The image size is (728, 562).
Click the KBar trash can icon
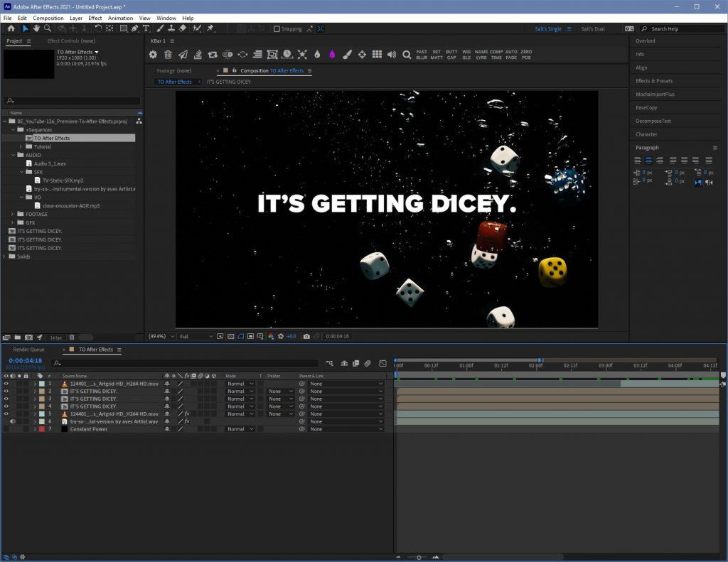click(168, 54)
